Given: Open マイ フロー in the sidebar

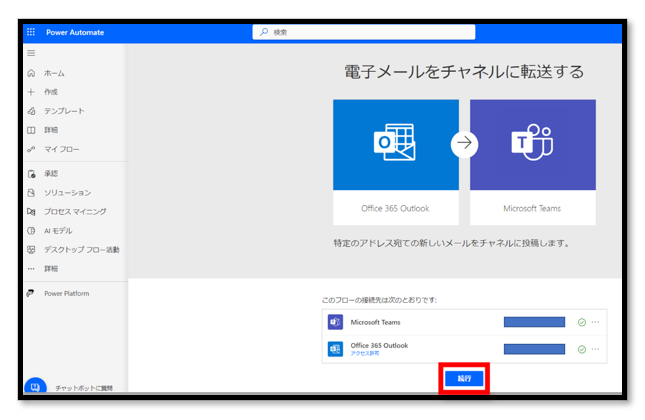Looking at the screenshot, I should tap(62, 149).
